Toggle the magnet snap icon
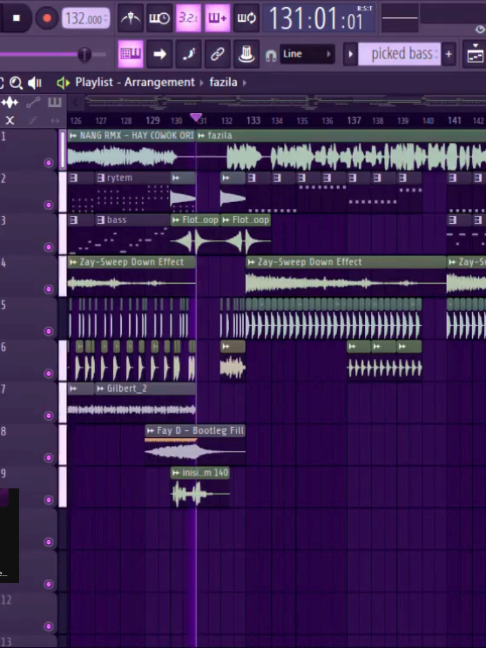Viewport: 486px width, 648px height. [271, 55]
